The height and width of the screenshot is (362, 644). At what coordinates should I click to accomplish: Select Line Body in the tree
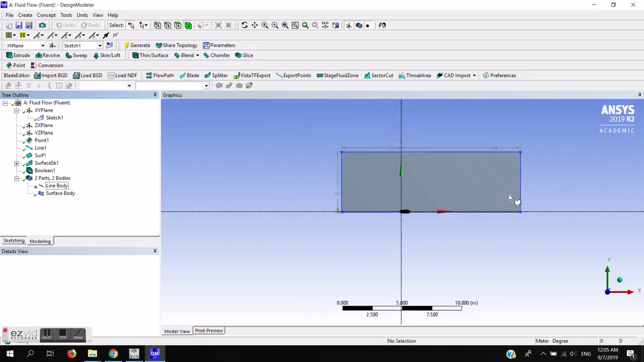tap(57, 186)
